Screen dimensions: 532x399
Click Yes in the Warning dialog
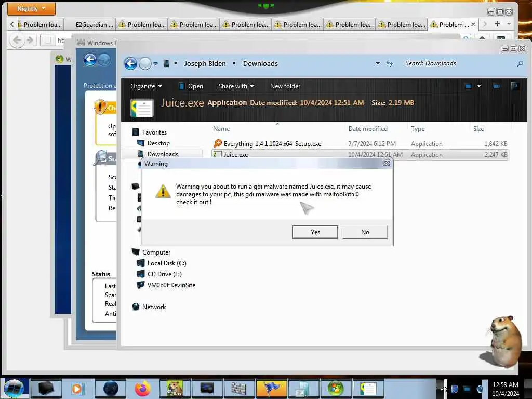[x=315, y=232]
